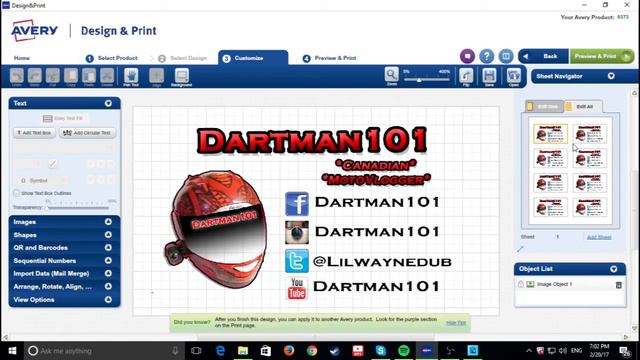Viewport: 640px width, 360px height.
Task: Switch to Edit All tab
Action: 583,107
